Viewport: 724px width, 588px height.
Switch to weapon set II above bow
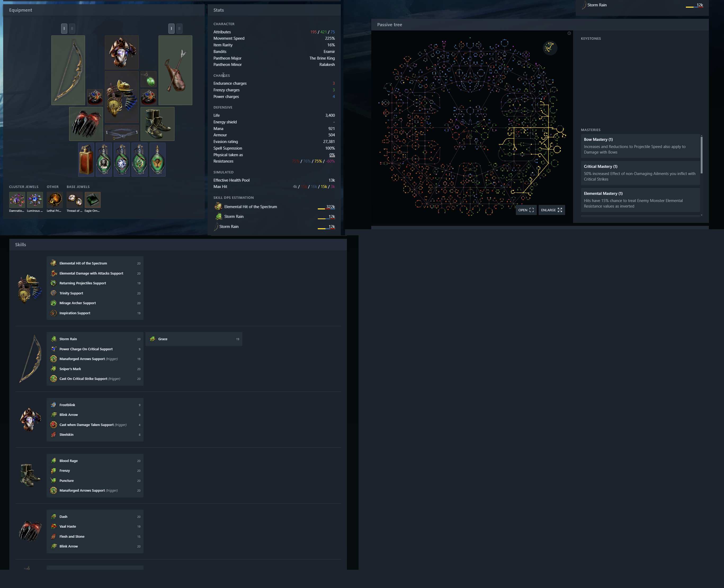pyautogui.click(x=72, y=28)
